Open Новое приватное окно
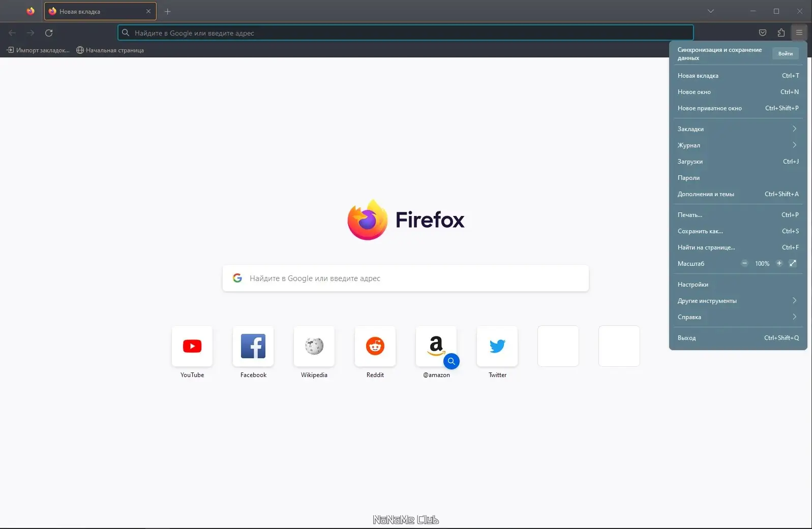Screen dimensions: 812x529 [x=738, y=108]
